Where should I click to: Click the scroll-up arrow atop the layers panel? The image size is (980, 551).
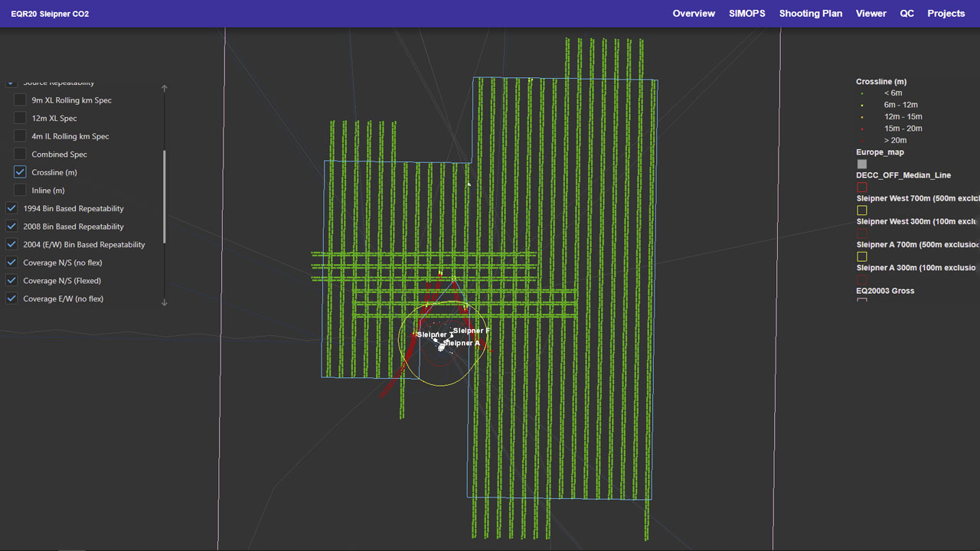(164, 88)
